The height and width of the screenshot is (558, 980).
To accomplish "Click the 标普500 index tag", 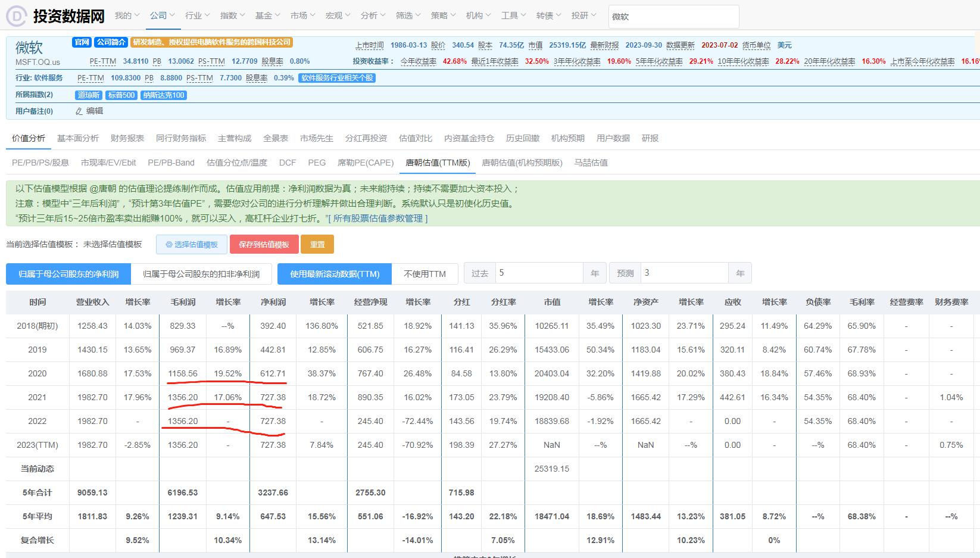I will point(121,95).
